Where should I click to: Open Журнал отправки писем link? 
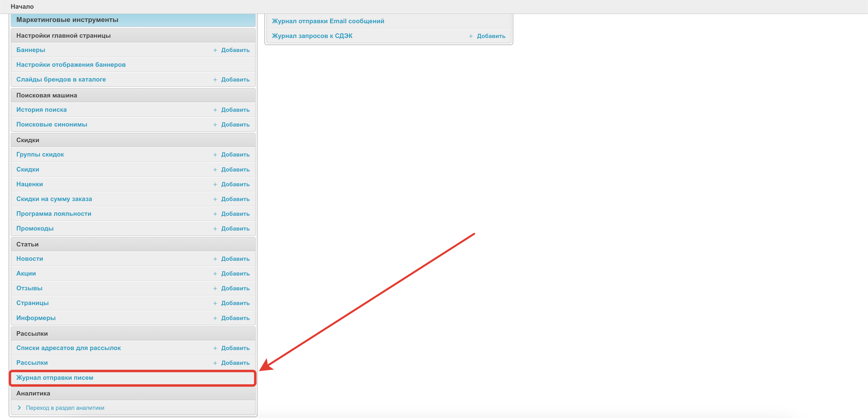(x=54, y=378)
